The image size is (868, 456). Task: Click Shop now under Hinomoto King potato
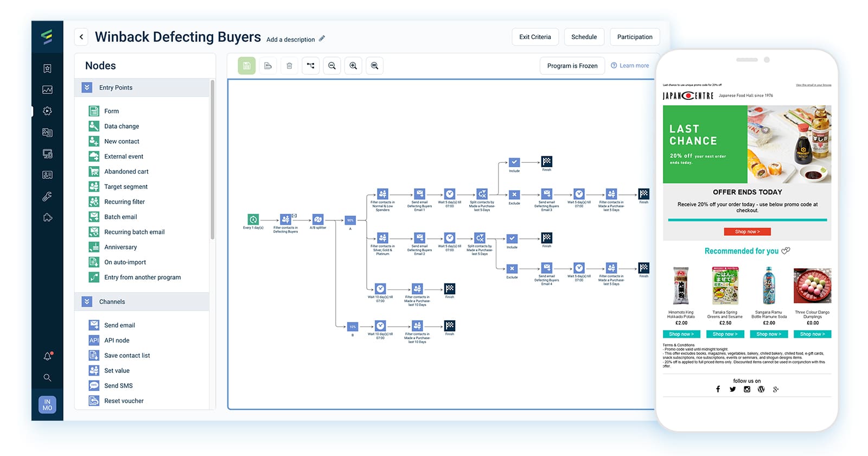681,334
